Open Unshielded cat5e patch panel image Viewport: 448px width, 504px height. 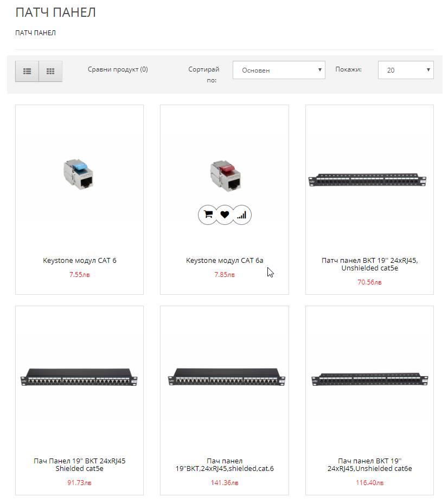(x=367, y=180)
